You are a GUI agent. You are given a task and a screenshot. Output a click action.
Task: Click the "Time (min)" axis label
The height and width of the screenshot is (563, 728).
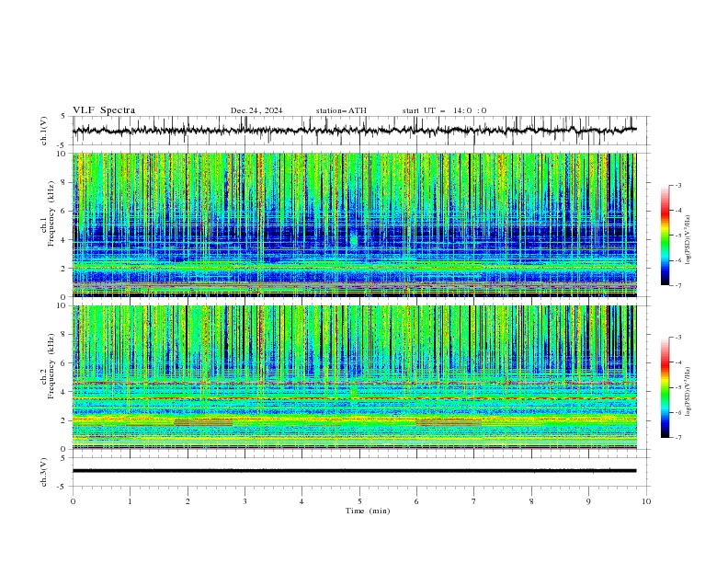point(368,511)
